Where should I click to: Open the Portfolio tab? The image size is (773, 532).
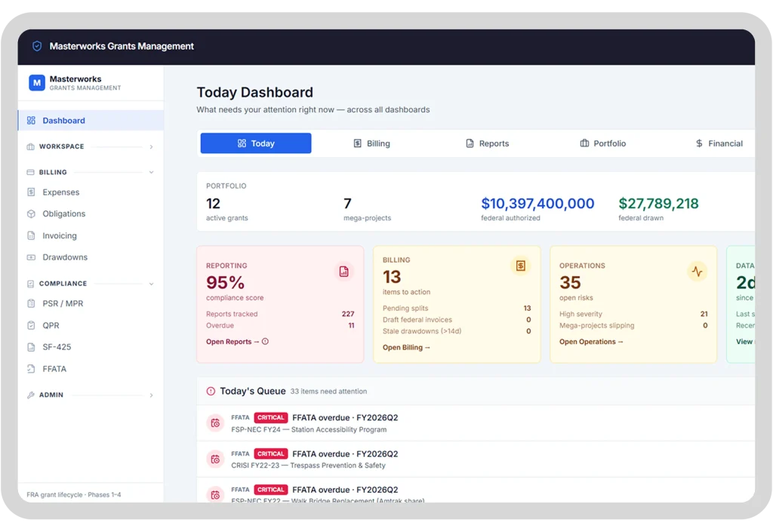click(603, 143)
